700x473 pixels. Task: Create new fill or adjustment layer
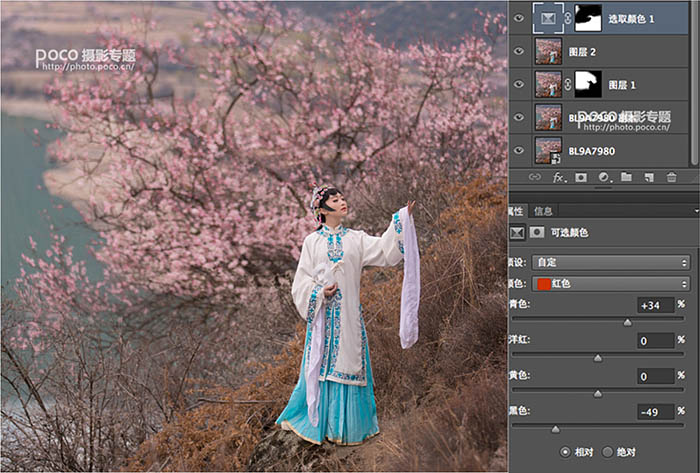[x=604, y=178]
